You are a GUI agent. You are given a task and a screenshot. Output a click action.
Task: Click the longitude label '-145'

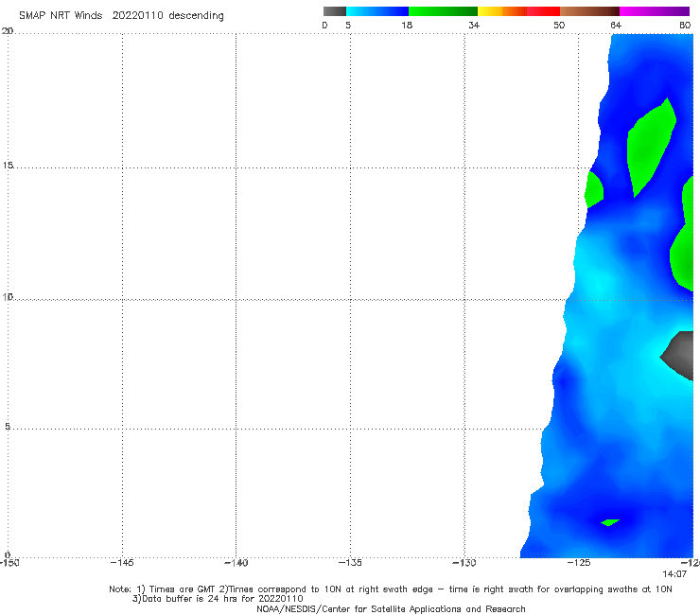pyautogui.click(x=122, y=563)
